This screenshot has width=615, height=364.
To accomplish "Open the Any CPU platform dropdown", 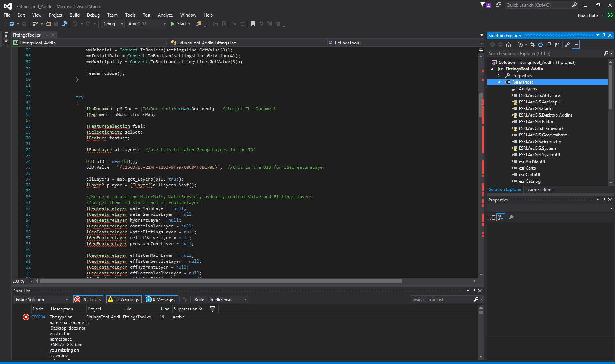I will click(x=147, y=24).
